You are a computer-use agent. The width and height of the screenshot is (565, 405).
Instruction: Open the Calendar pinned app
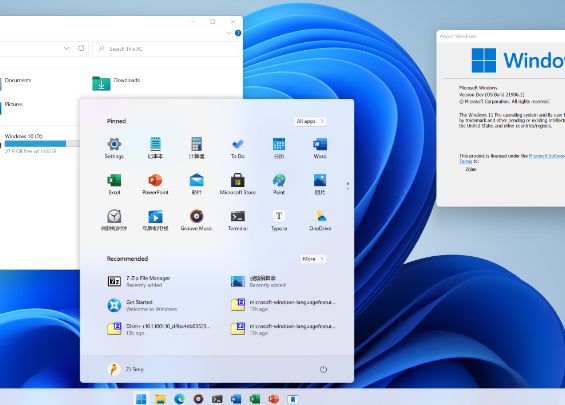coord(279,148)
